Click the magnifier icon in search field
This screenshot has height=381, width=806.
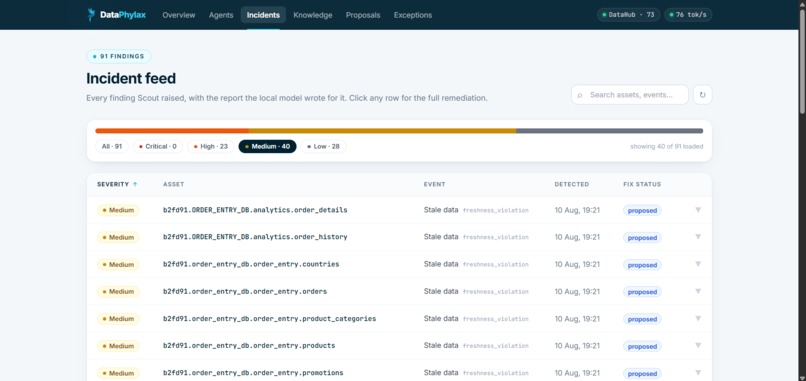coord(580,95)
